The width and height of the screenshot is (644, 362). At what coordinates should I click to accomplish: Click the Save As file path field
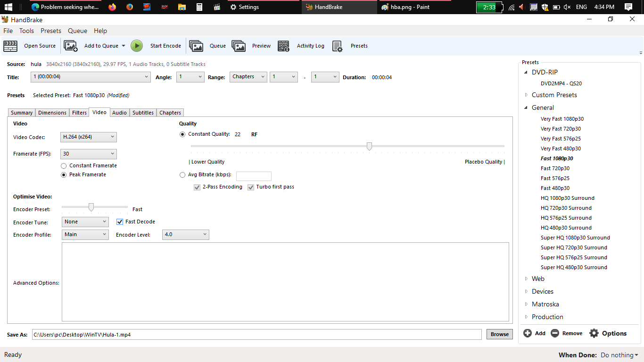click(256, 335)
